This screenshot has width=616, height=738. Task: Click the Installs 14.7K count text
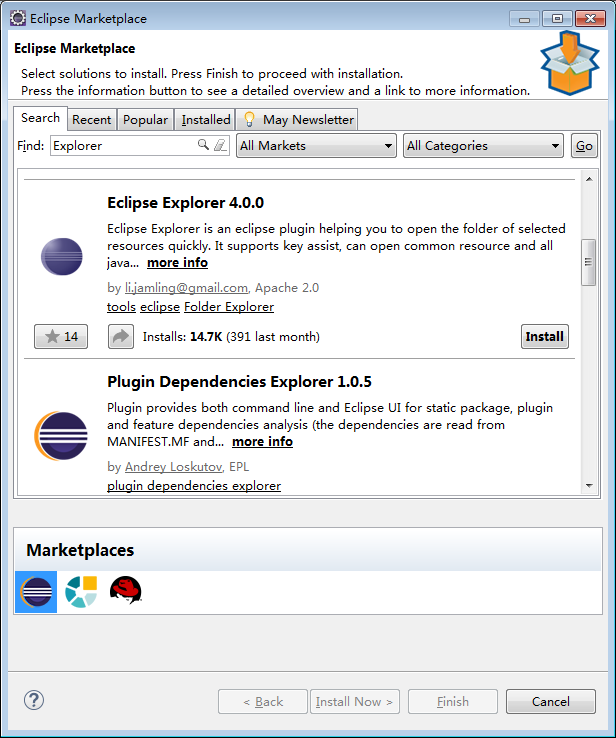[231, 337]
